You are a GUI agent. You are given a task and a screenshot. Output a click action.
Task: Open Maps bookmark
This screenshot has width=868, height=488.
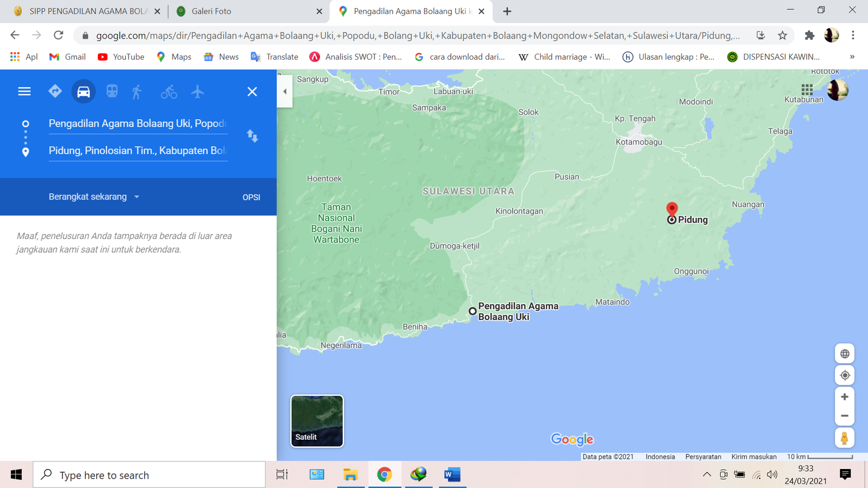174,57
